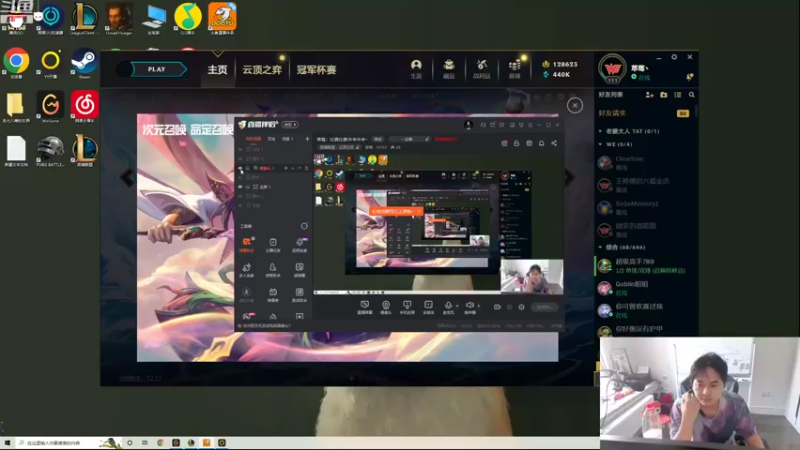
Task: Select friend 你可曾欢喜过我 in the list
Action: click(644, 310)
